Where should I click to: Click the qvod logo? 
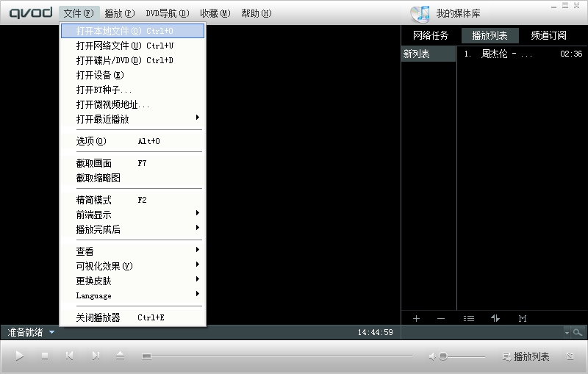point(31,12)
